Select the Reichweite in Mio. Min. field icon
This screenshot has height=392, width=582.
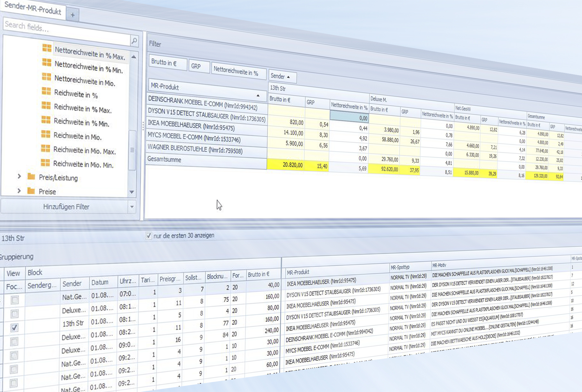pyautogui.click(x=45, y=163)
